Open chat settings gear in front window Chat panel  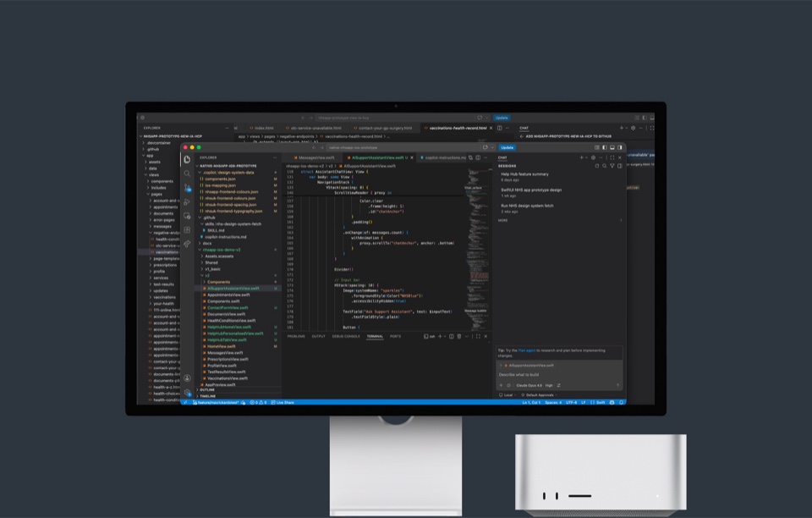click(x=593, y=157)
